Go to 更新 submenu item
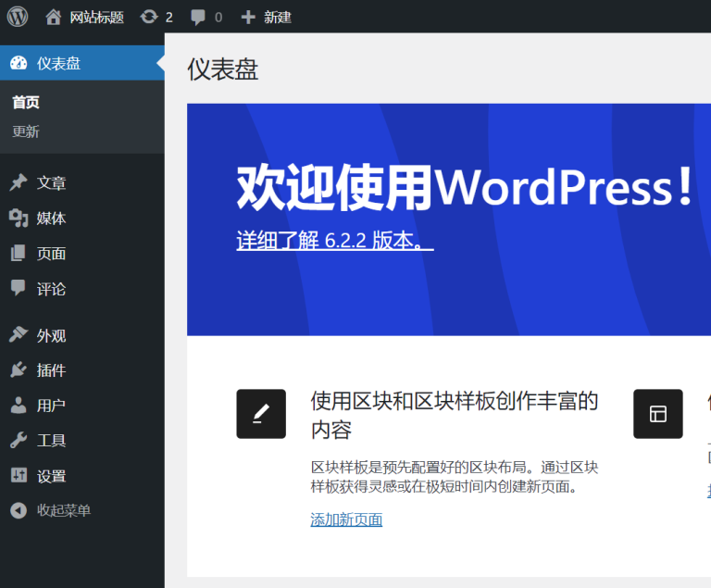Image resolution: width=711 pixels, height=588 pixels. (26, 131)
